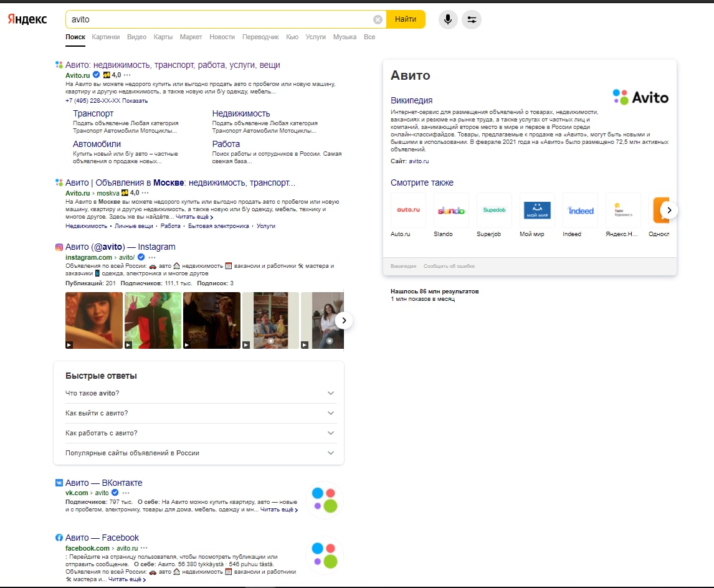Image resolution: width=714 pixels, height=588 pixels.
Task: Open three-dot menu of Avito.ru result
Action: coord(127,75)
